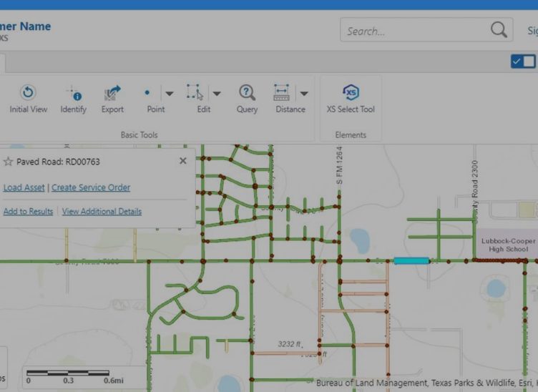This screenshot has height=392, width=538.
Task: Expand the Edit tool dropdown arrow
Action: [216, 93]
